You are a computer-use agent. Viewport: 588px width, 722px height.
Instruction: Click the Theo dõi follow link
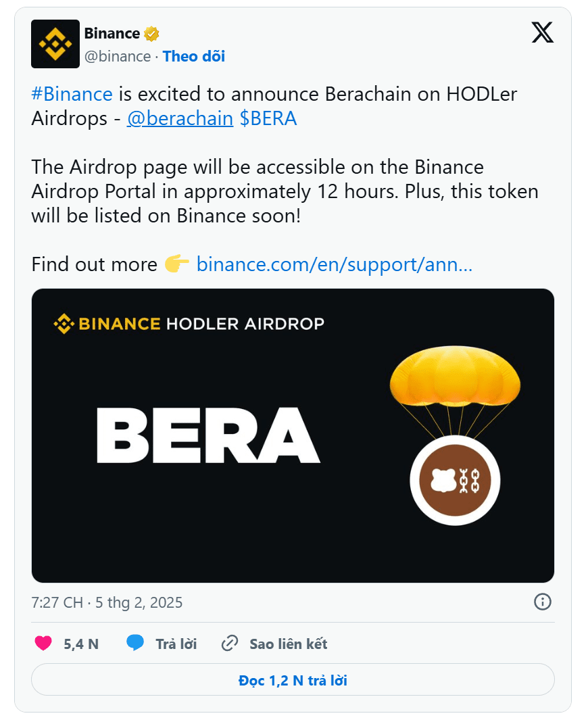pyautogui.click(x=194, y=56)
